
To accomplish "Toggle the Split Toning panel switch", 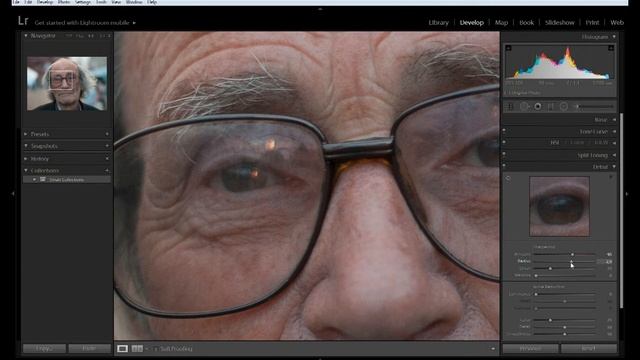I will (504, 154).
